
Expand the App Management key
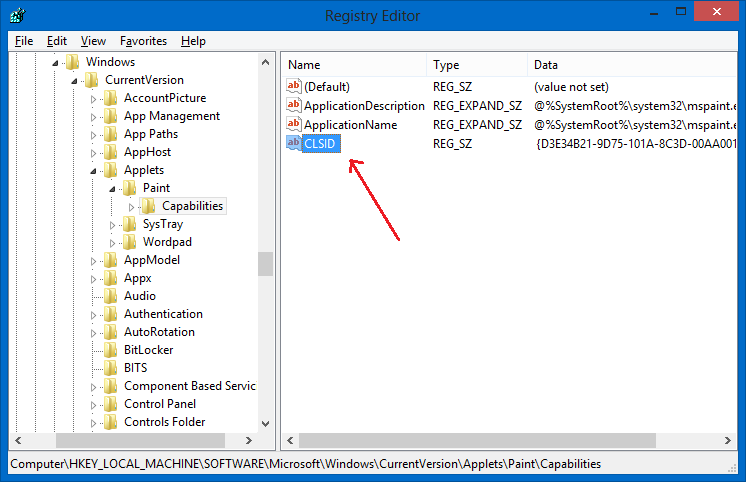pyautogui.click(x=93, y=117)
